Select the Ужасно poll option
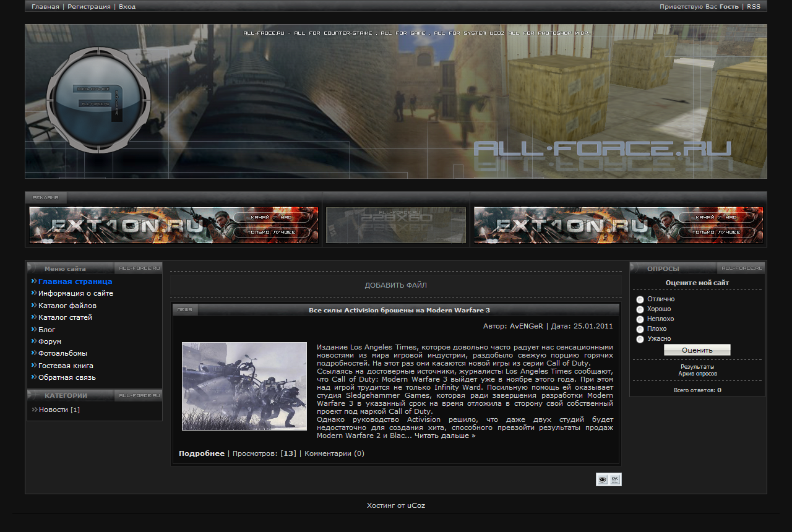792x532 pixels. coord(640,339)
